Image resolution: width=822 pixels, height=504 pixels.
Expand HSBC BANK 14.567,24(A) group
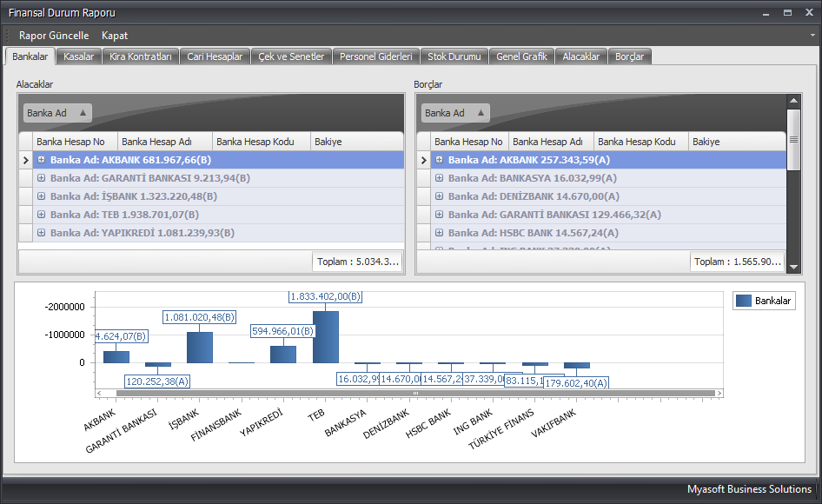pos(440,233)
